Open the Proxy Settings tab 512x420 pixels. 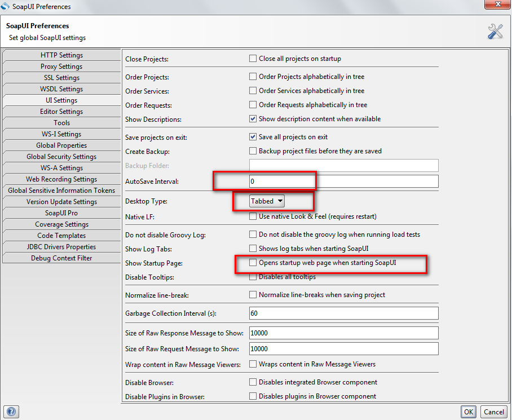(x=61, y=67)
